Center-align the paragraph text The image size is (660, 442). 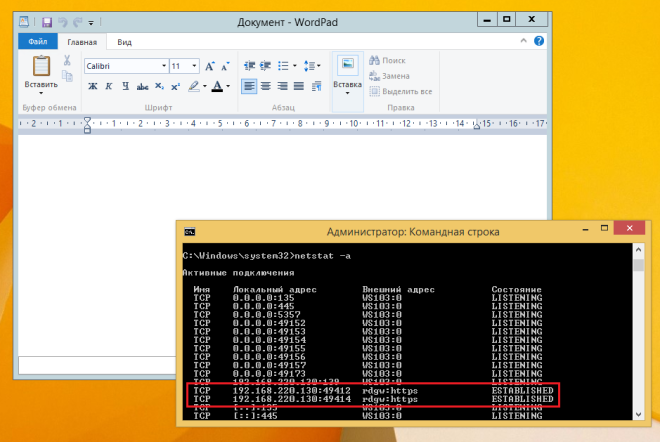coord(266,87)
